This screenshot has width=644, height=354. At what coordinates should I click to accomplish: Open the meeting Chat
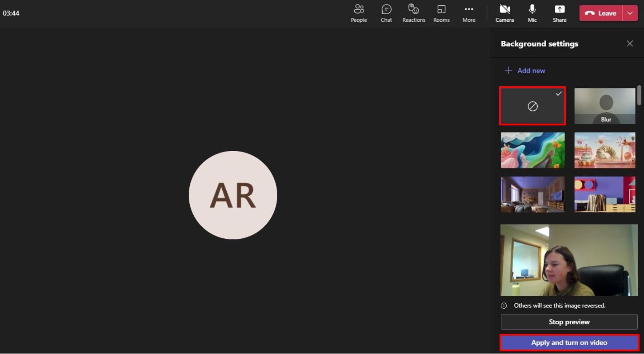click(x=386, y=13)
